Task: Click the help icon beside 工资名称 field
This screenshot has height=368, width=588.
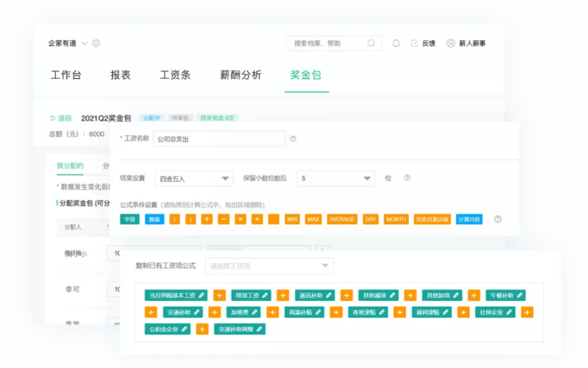Action: point(293,139)
